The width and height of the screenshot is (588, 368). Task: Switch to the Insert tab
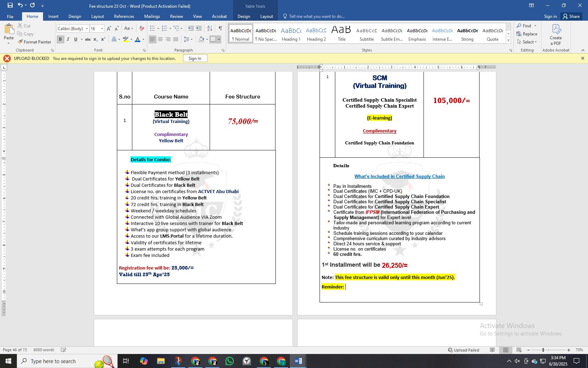pyautogui.click(x=53, y=16)
